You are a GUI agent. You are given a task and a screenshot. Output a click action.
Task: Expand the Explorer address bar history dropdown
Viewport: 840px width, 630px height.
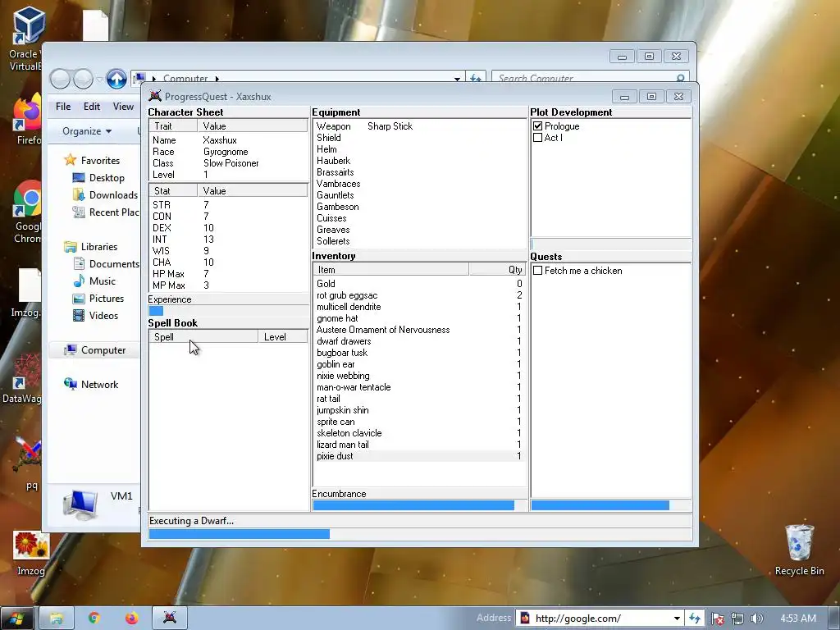tap(457, 79)
